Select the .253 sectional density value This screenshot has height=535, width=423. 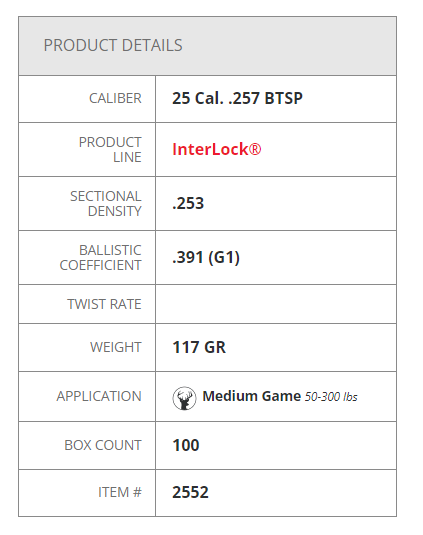[x=188, y=203]
